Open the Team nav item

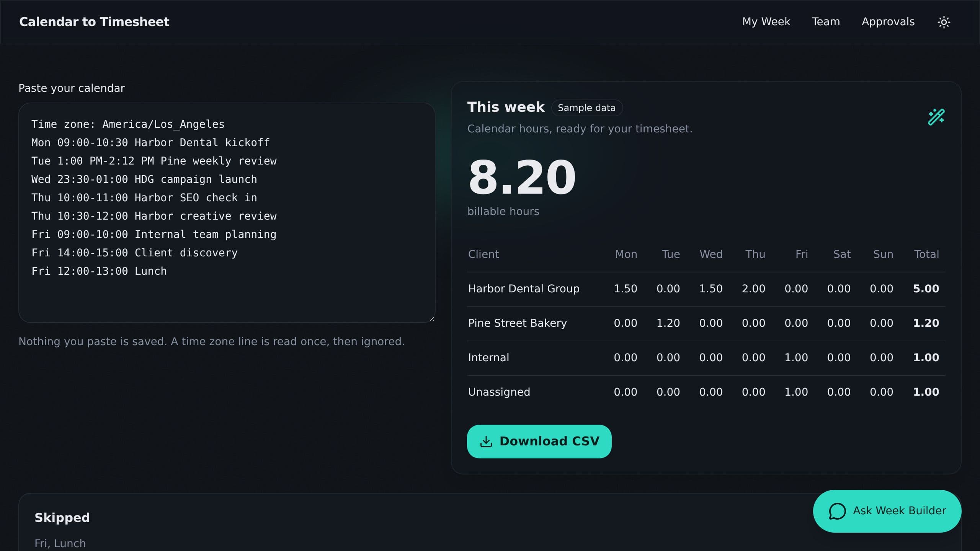coord(826,22)
